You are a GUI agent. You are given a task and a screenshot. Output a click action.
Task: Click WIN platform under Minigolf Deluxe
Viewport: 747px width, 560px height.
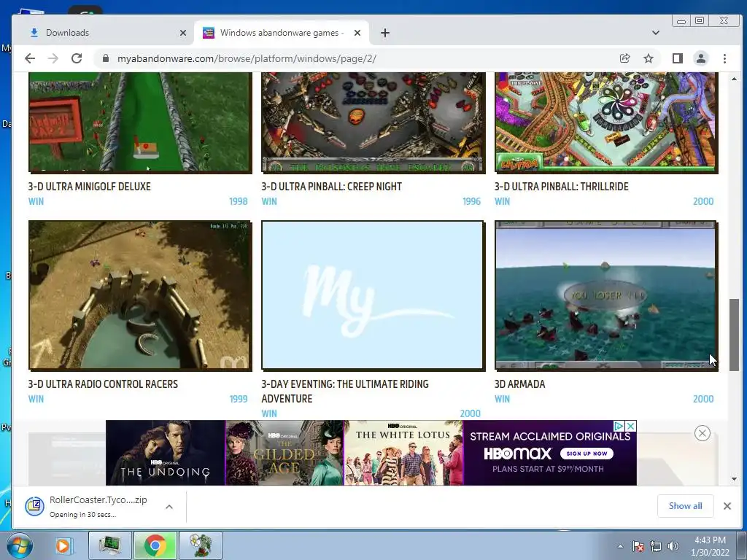[x=36, y=201]
